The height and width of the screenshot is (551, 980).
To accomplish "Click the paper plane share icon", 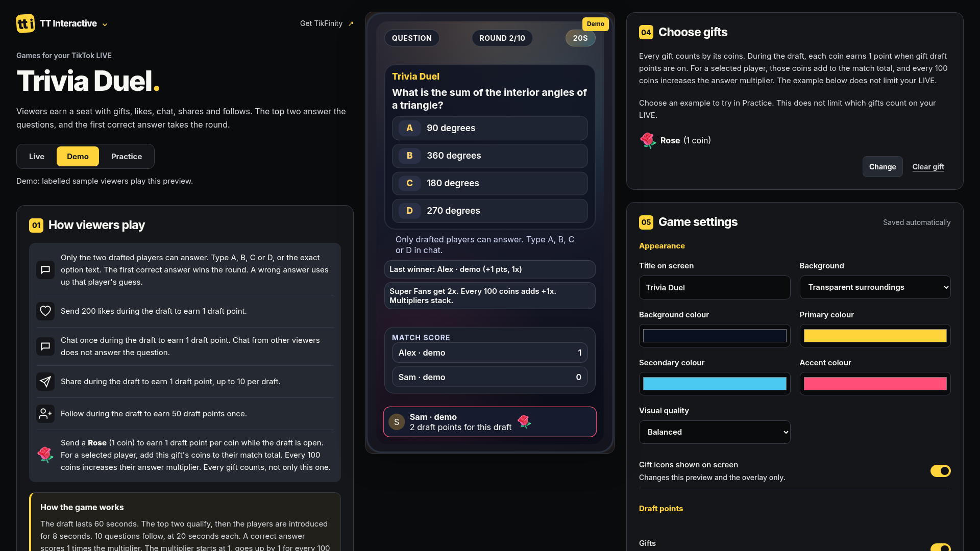I will [x=45, y=382].
